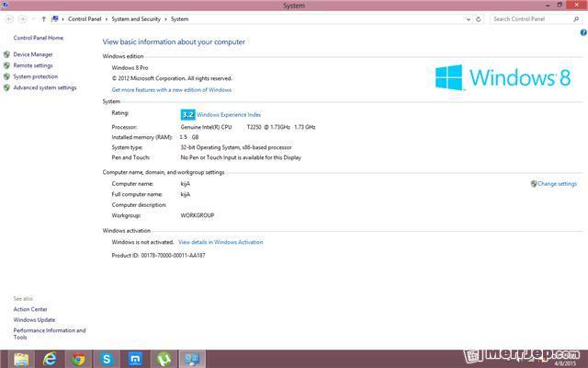
Task: Select System and Security breadcrumb
Action: coord(136,18)
